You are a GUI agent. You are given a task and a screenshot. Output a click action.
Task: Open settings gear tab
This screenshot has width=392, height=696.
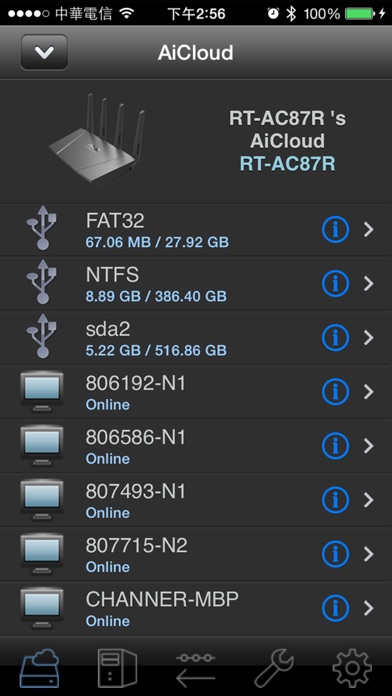click(352, 668)
